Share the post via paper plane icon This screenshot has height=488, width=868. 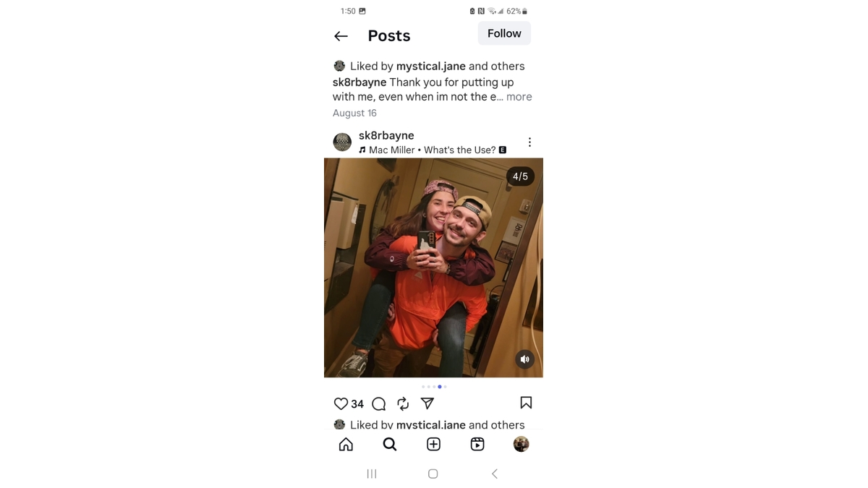pyautogui.click(x=427, y=403)
